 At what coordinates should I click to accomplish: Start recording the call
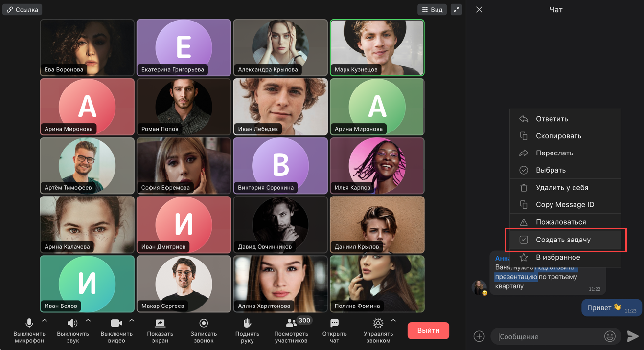(x=204, y=323)
